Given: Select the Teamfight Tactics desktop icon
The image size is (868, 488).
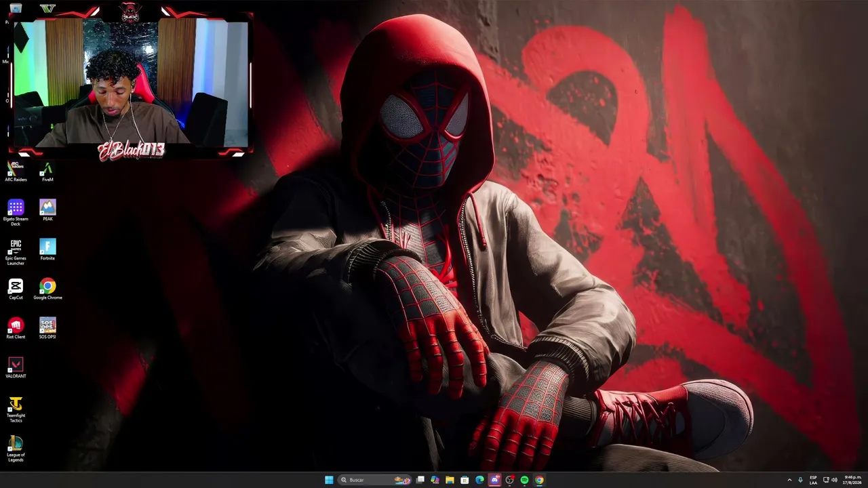Looking at the screenshot, I should (x=16, y=410).
